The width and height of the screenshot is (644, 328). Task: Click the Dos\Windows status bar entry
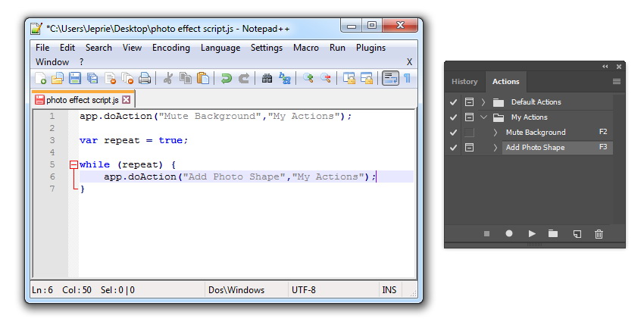pos(236,290)
